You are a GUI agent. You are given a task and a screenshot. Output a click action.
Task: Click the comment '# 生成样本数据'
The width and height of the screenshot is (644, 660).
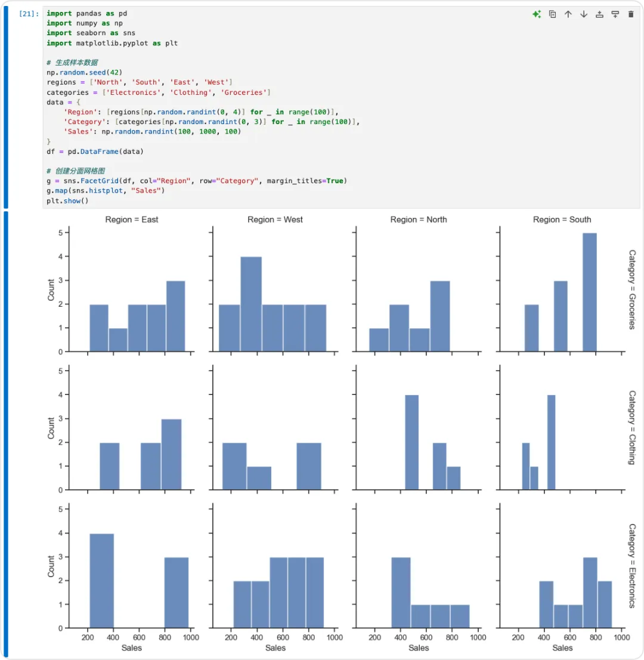(72, 62)
